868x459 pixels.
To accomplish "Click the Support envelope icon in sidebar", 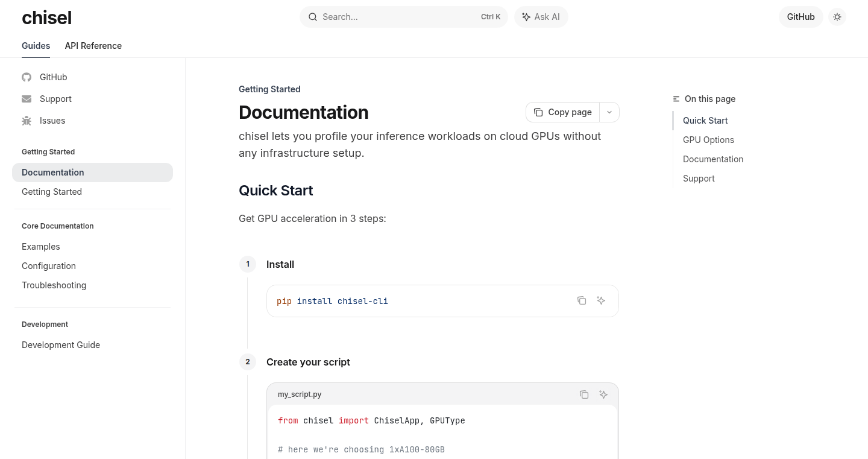I will click(x=27, y=99).
